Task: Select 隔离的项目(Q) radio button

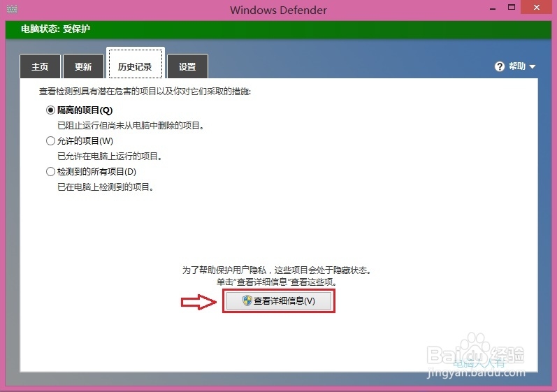Action: pos(50,110)
